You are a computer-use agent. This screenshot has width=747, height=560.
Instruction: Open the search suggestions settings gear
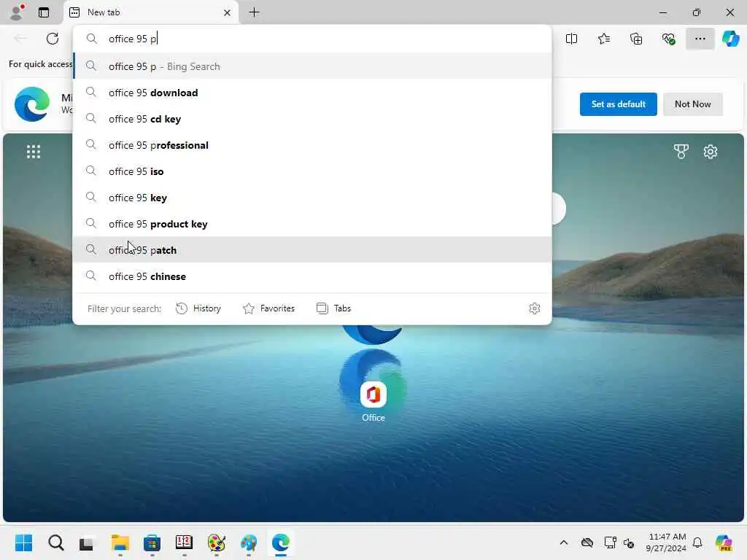tap(535, 308)
